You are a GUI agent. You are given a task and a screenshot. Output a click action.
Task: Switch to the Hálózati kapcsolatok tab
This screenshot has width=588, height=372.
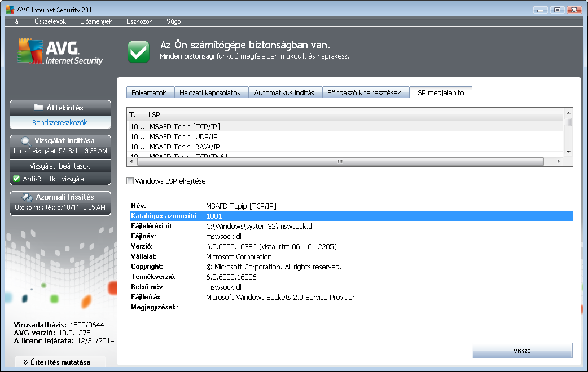[212, 92]
